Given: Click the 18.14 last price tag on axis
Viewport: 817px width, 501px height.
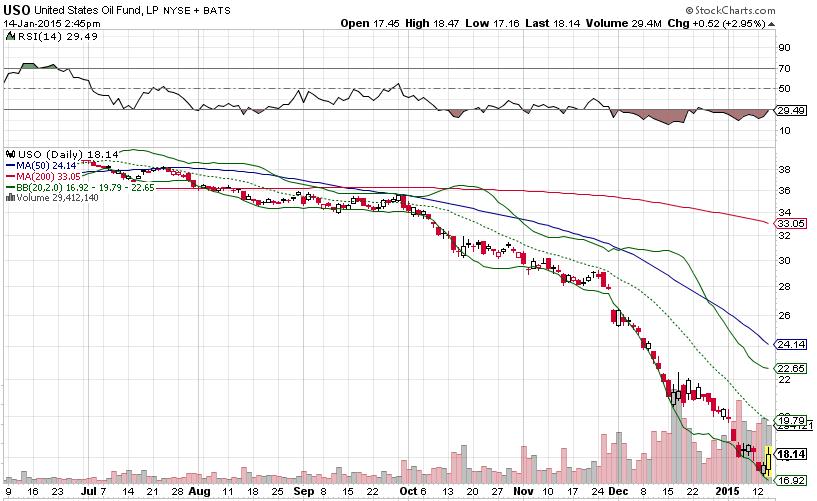Looking at the screenshot, I should click(791, 454).
